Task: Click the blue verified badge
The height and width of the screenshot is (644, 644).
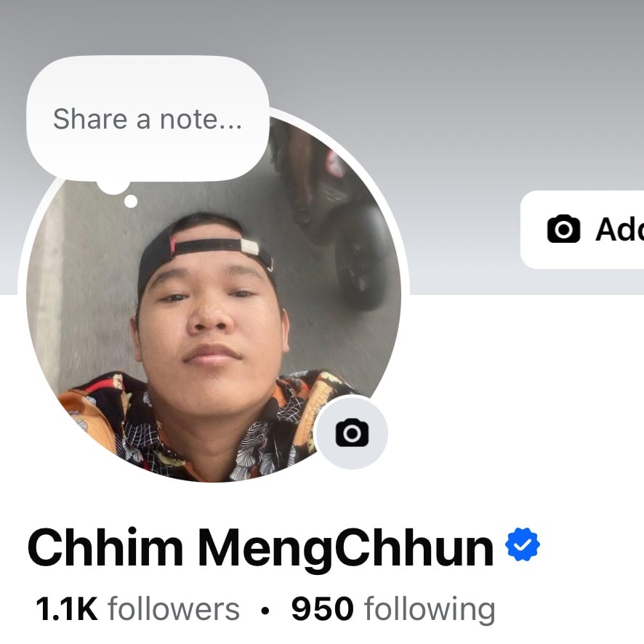Action: pos(523,545)
